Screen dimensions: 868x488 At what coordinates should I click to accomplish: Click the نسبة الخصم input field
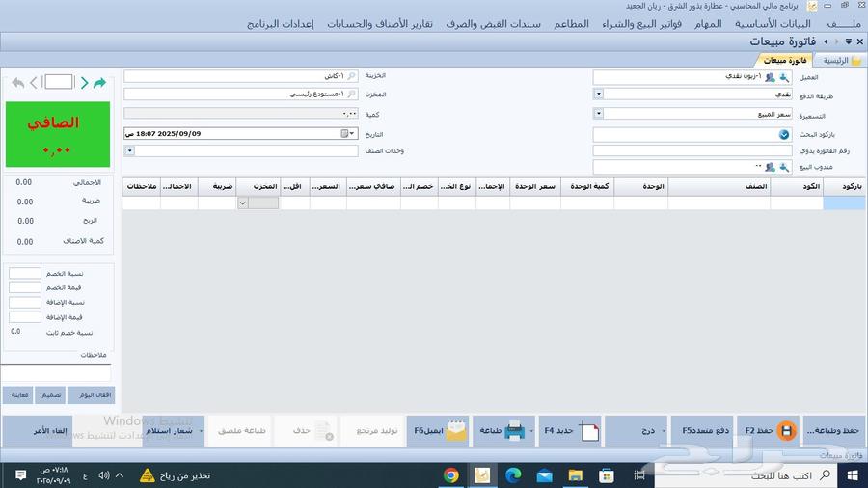point(25,273)
